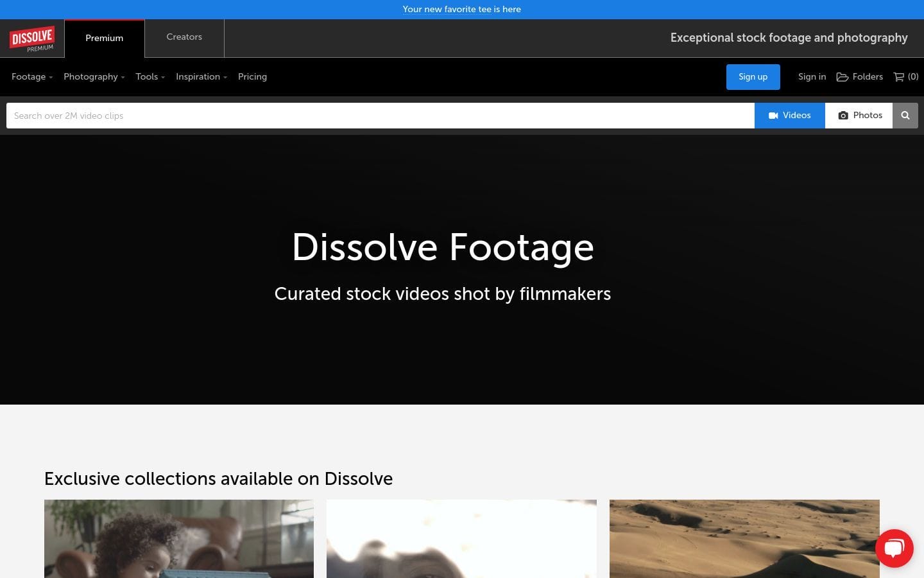Image resolution: width=924 pixels, height=578 pixels.
Task: Enable Videos search mode
Action: pyautogui.click(x=789, y=115)
